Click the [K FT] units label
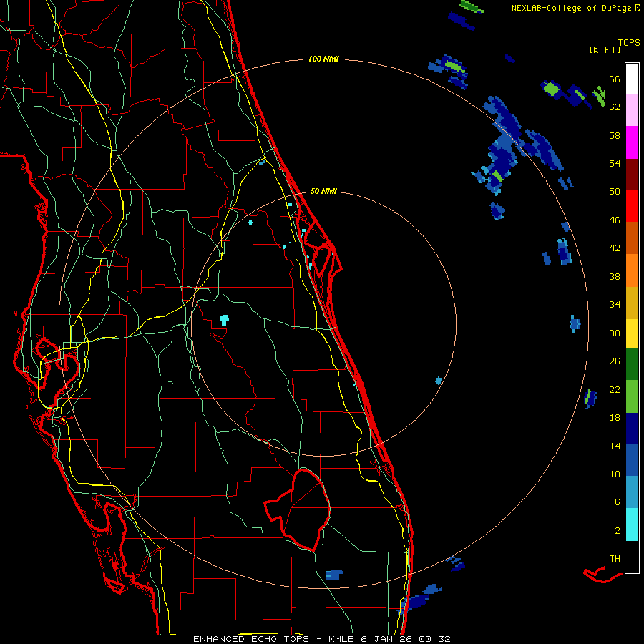Image resolution: width=644 pixels, height=644 pixels. (605, 49)
